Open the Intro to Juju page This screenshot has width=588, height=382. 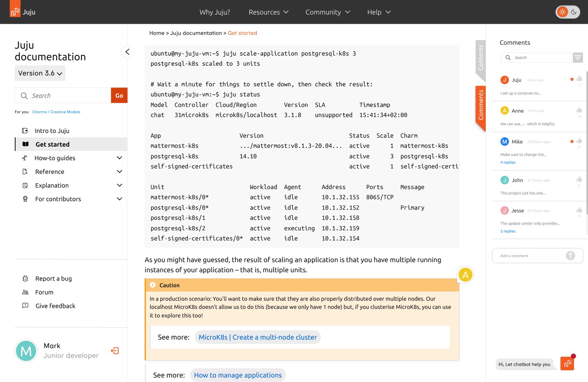pos(52,131)
